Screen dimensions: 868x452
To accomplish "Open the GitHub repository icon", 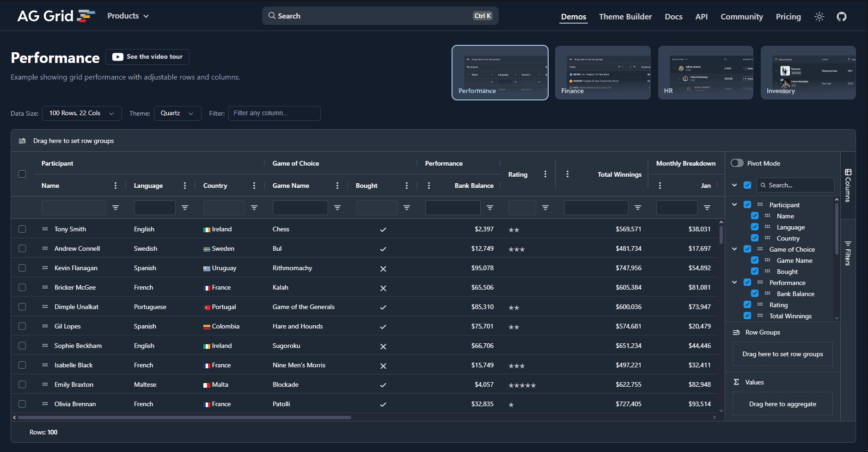I will tap(842, 17).
